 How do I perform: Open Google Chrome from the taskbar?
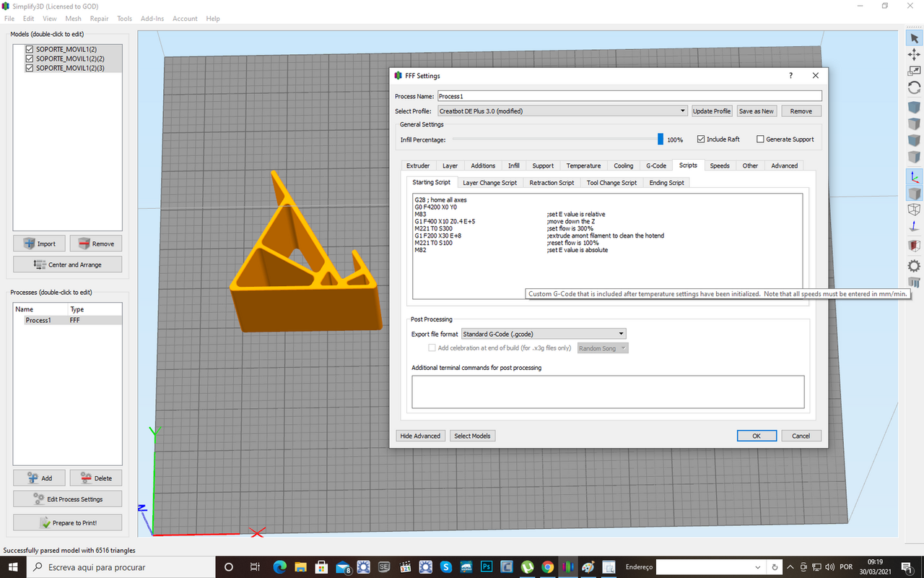coord(548,567)
